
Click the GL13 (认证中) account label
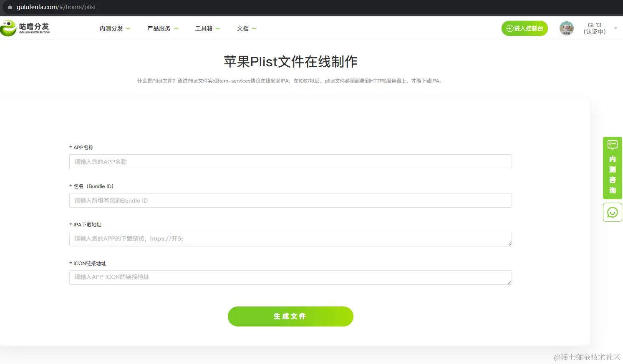click(594, 28)
